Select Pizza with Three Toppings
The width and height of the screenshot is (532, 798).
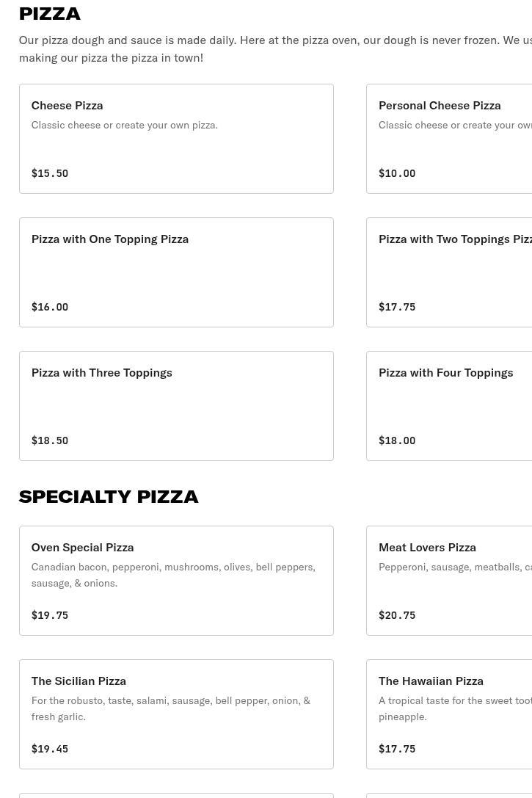pyautogui.click(x=101, y=372)
